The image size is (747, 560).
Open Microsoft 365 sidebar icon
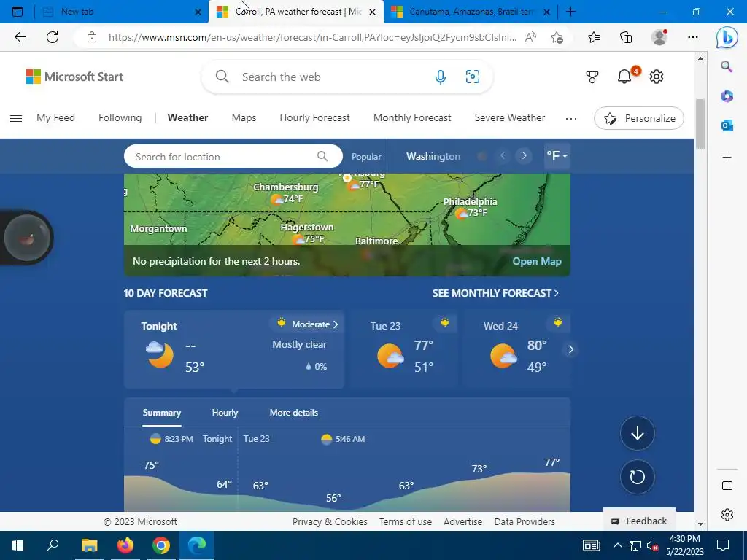[x=727, y=96]
